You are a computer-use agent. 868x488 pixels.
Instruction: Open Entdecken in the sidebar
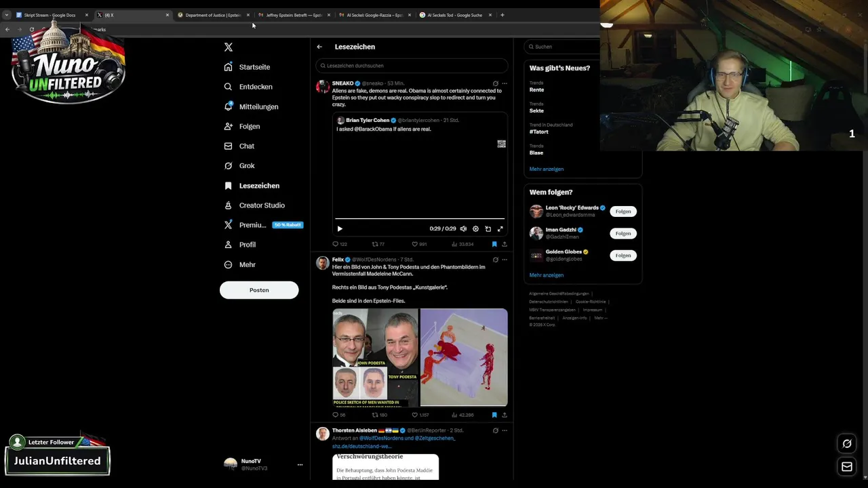(x=248, y=87)
